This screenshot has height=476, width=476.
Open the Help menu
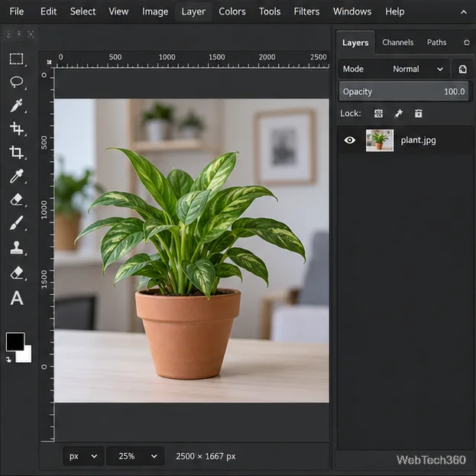(395, 11)
